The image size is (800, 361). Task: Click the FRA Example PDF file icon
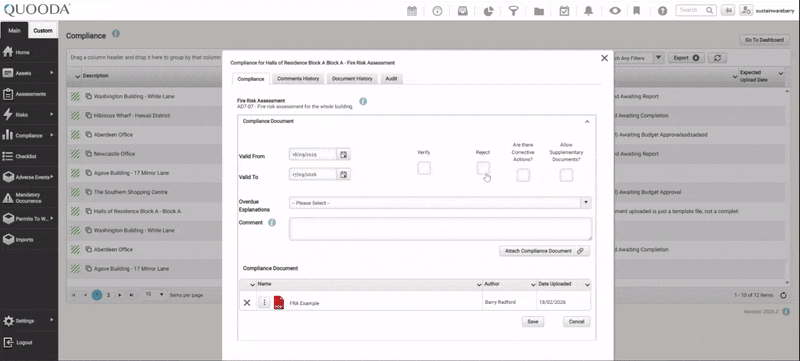pos(279,303)
